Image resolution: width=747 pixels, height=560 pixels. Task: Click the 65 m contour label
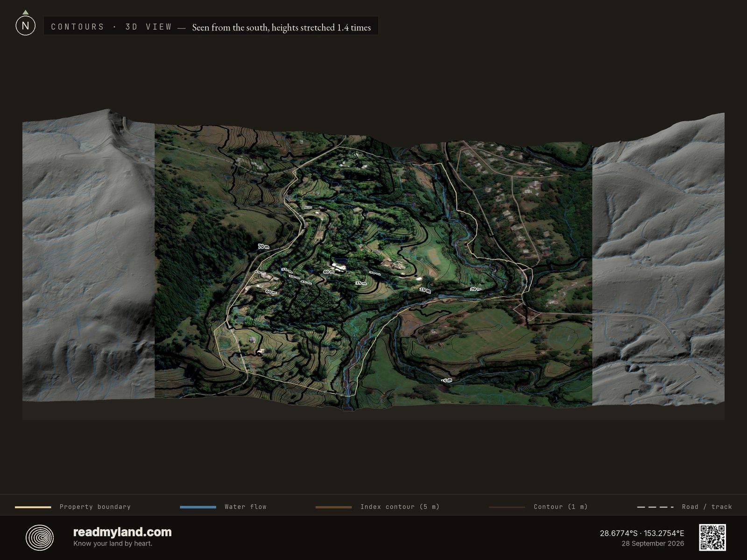pyautogui.click(x=260, y=272)
